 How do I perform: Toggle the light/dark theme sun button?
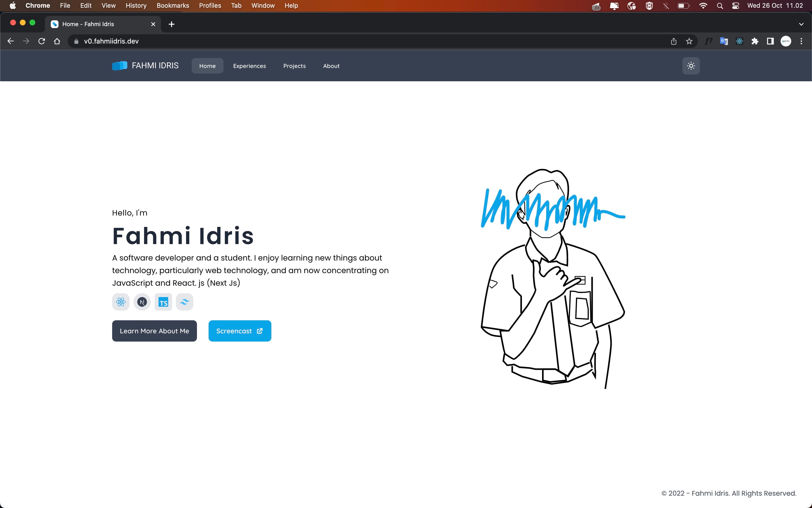point(691,66)
